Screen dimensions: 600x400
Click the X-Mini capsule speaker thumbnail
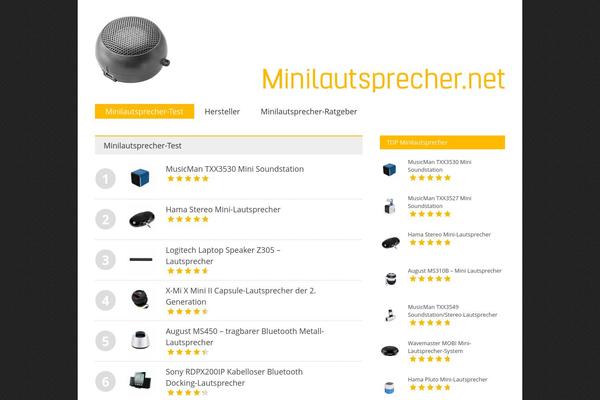[x=140, y=299]
